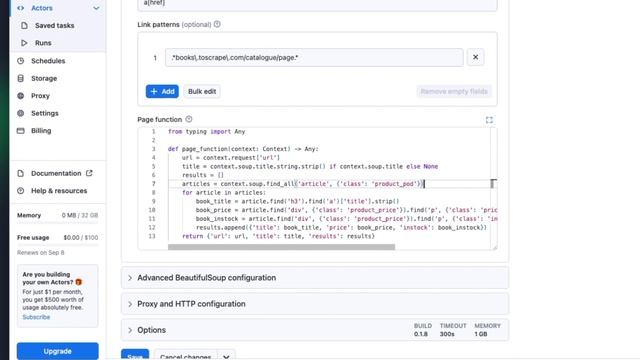Click the Billing card icon
Image resolution: width=640 pixels, height=360 pixels.
20,131
